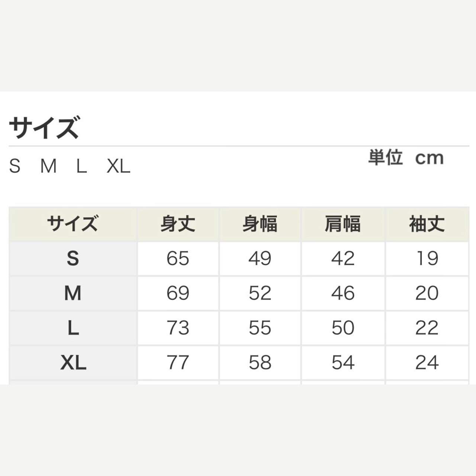Select the 身丈 column header
Screen dimensions: 476x476
click(x=178, y=224)
